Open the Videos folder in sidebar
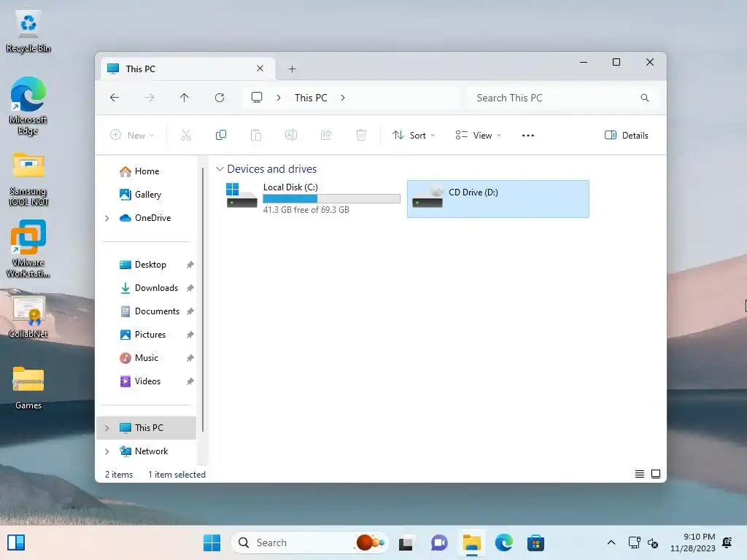747x560 pixels. pos(147,381)
